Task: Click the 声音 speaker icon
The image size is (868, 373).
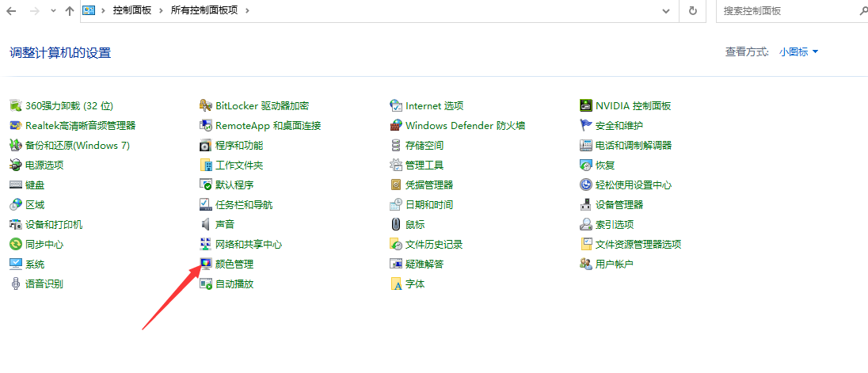Action: coord(206,225)
